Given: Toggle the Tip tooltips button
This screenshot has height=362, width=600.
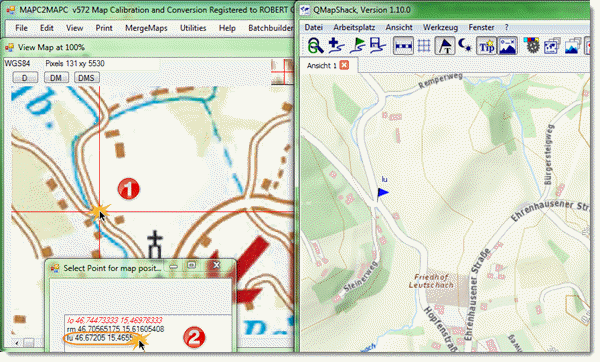Looking at the screenshot, I should (x=486, y=46).
